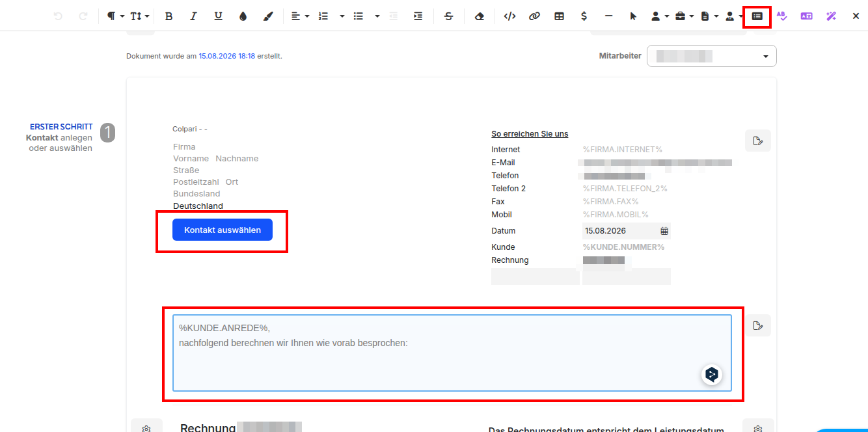Viewport: 868px width, 432px height.
Task: Toggle underline formatting
Action: point(218,16)
